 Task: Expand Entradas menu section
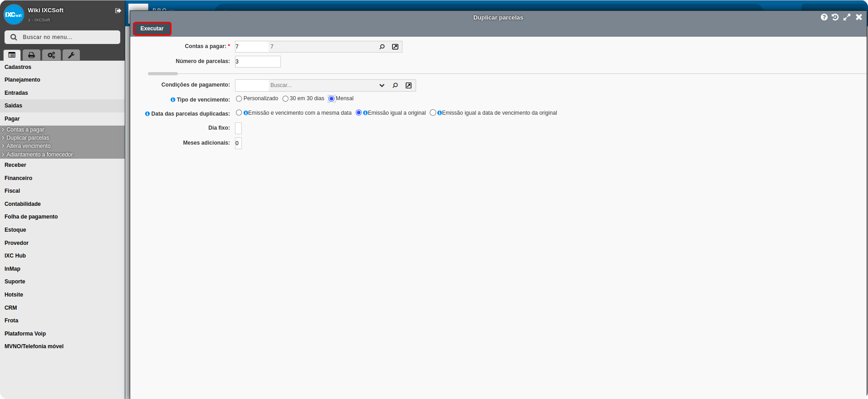coord(62,93)
